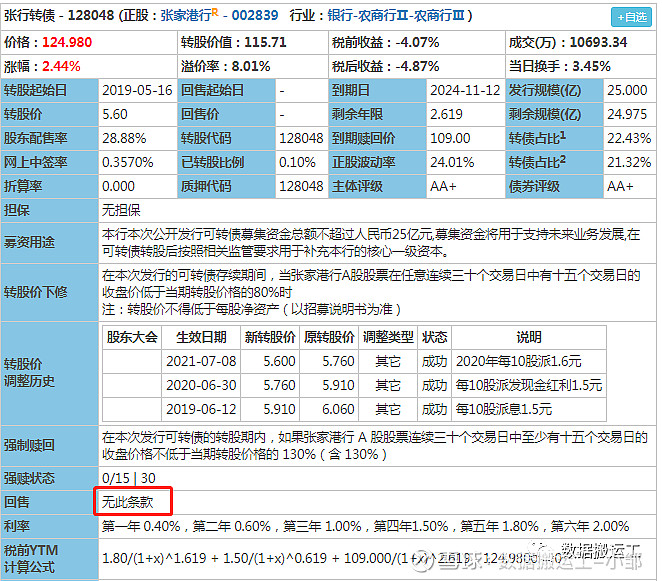Screen dimensions: 662x581
Task: Click the 募资用途 description text
Action: (371, 243)
